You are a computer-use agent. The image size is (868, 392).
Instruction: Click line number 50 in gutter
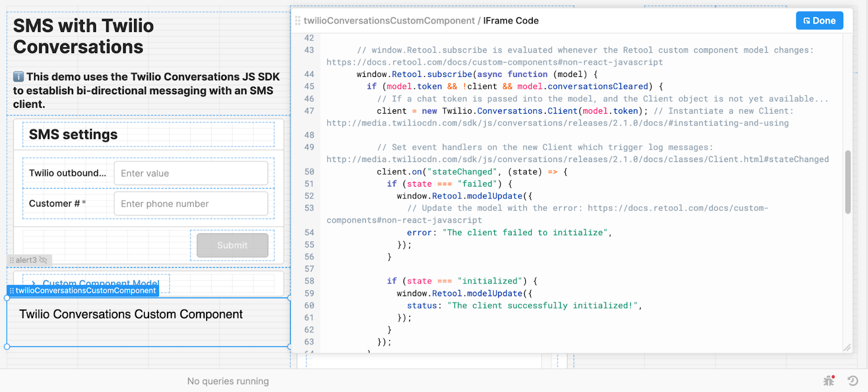tap(309, 171)
